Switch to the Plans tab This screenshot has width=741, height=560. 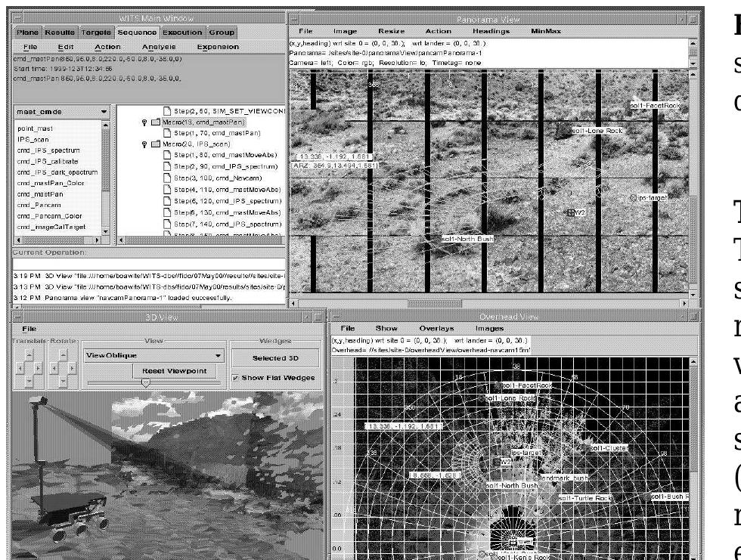[27, 32]
